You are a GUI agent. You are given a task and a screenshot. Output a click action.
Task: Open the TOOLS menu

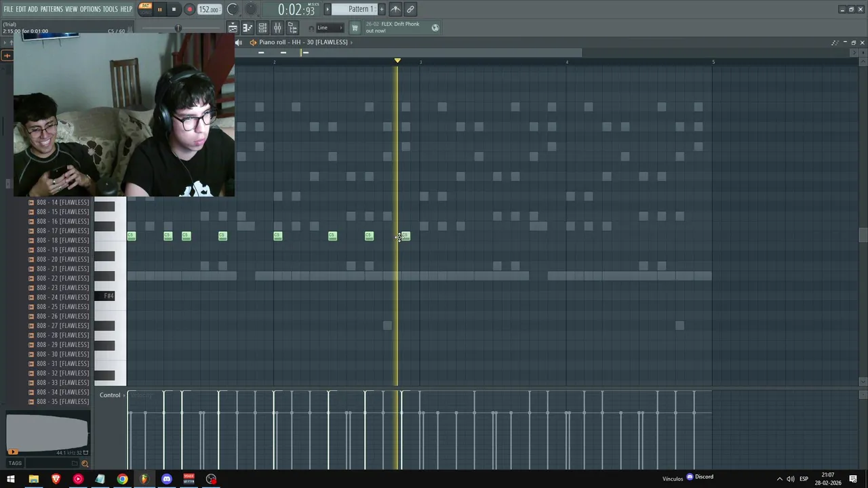110,9
